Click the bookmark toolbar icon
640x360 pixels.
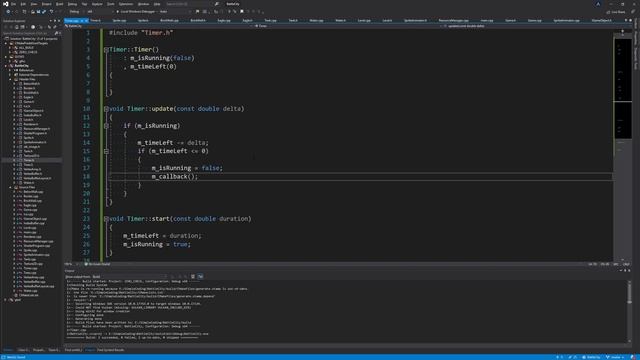[x=242, y=12]
